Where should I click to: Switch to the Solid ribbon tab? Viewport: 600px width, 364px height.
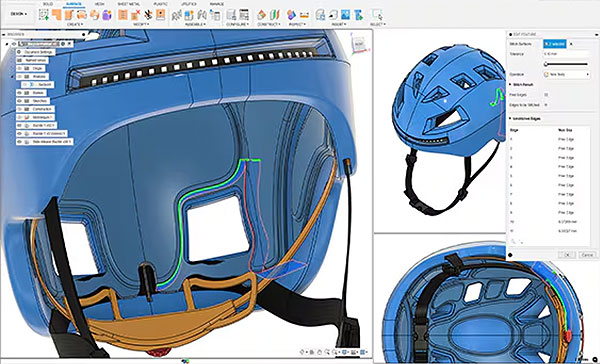point(48,4)
